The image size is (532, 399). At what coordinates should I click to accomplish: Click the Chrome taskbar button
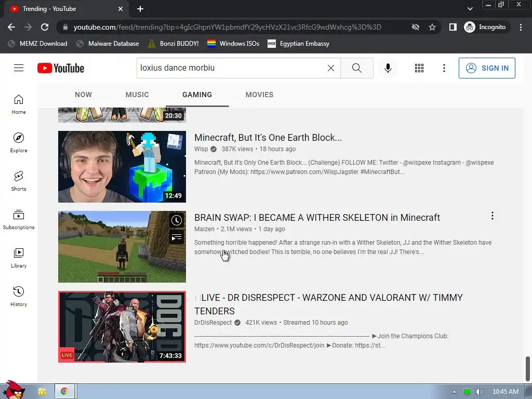[x=64, y=392]
